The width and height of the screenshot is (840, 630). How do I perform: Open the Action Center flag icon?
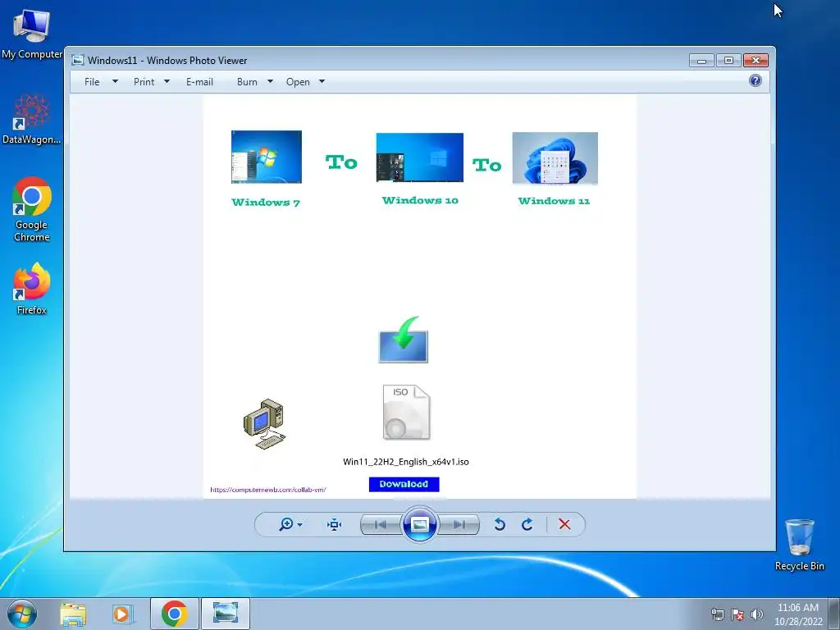click(x=737, y=614)
